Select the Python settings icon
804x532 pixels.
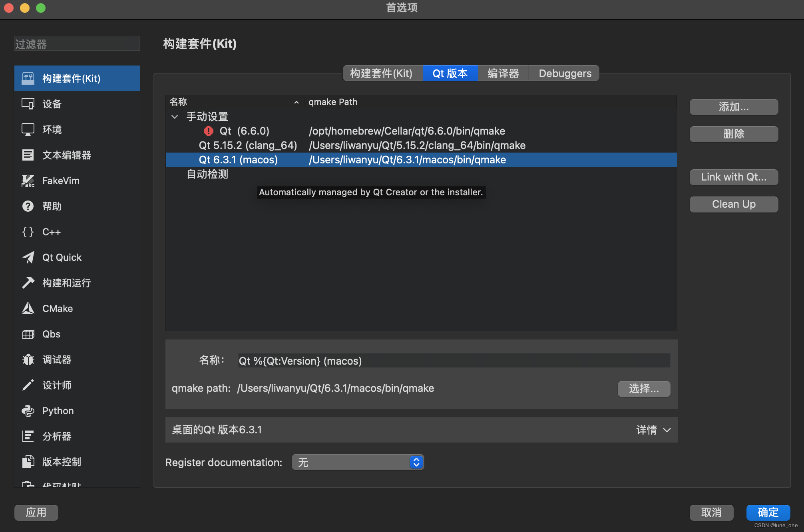(x=58, y=411)
